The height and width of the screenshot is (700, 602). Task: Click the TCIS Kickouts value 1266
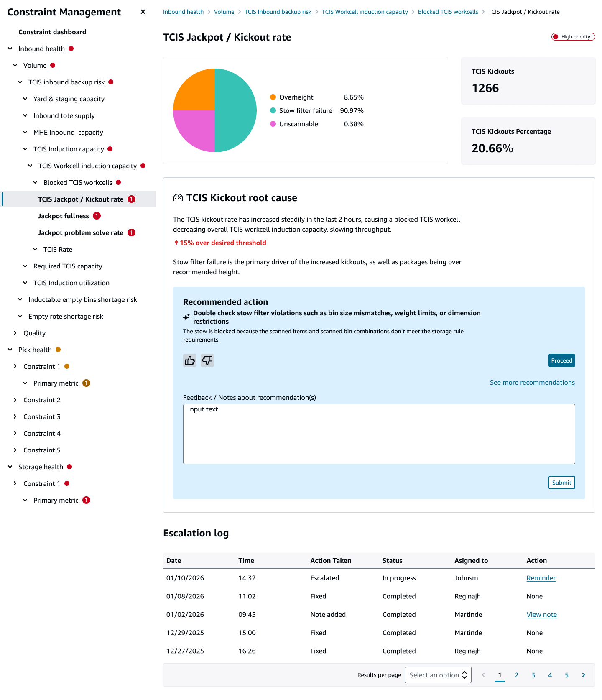[x=485, y=88]
